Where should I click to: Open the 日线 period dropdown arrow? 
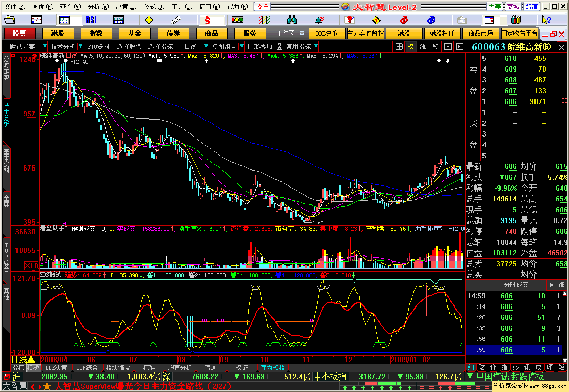pos(206,46)
